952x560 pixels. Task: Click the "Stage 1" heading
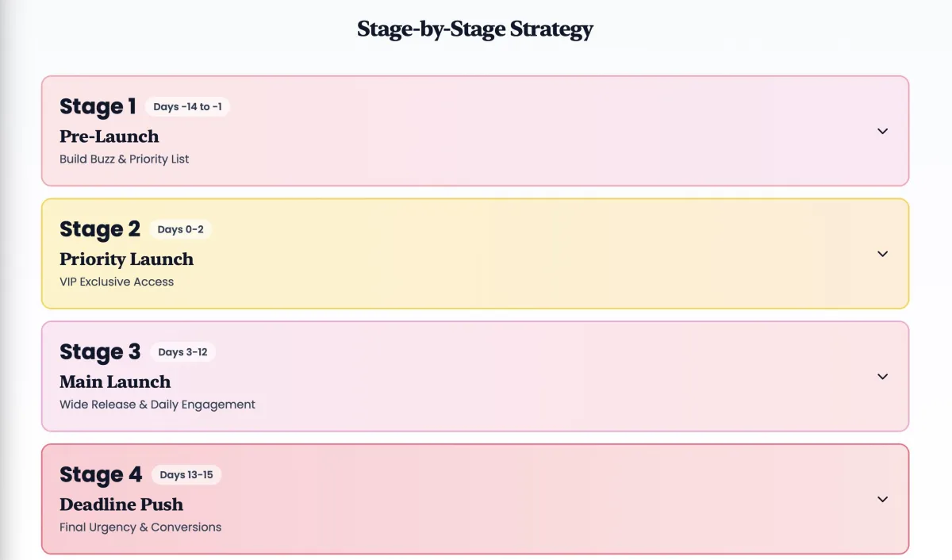pyautogui.click(x=98, y=106)
